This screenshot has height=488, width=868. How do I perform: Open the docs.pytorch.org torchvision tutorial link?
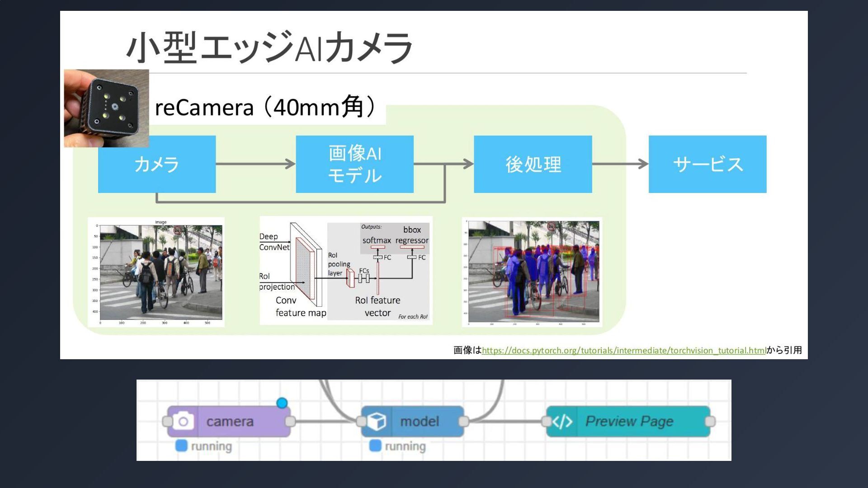point(623,350)
